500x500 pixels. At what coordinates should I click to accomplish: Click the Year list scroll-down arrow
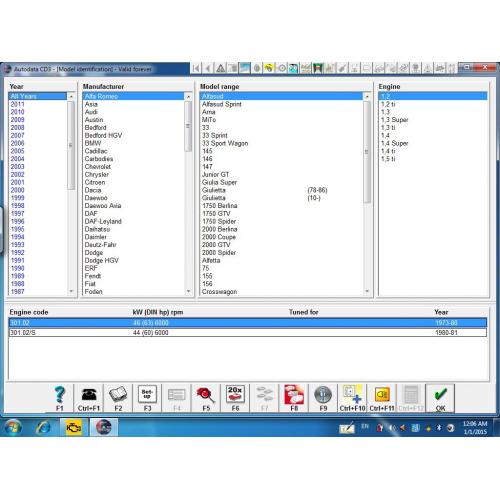[x=71, y=291]
